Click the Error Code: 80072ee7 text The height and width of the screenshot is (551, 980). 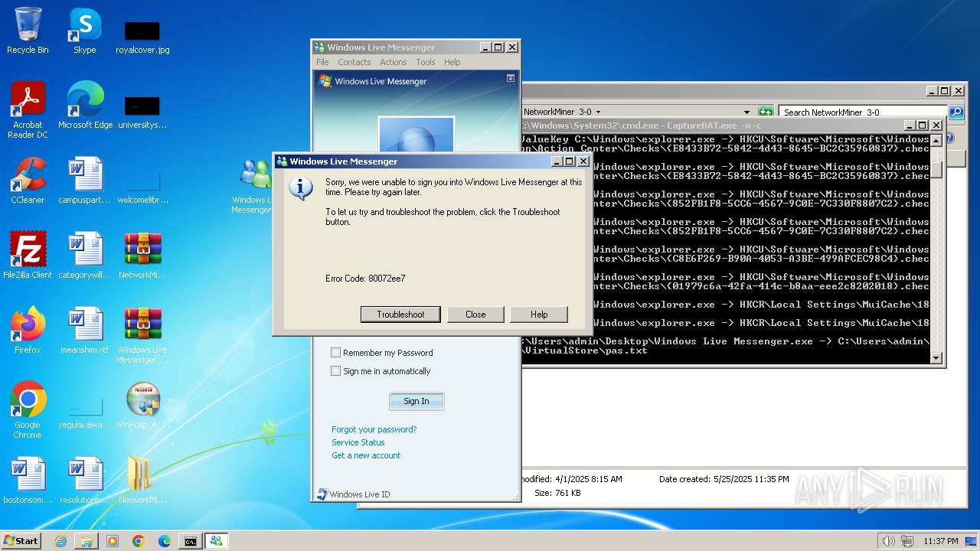pyautogui.click(x=365, y=279)
